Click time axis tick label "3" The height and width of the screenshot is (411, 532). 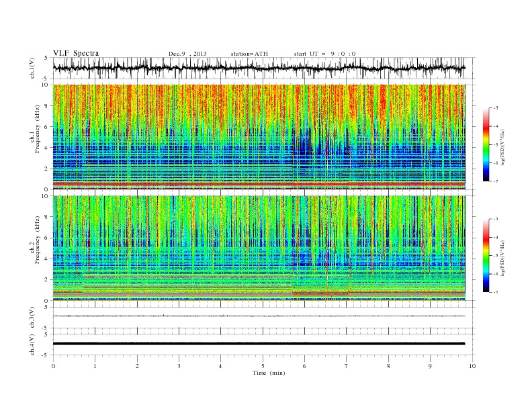[179, 366]
